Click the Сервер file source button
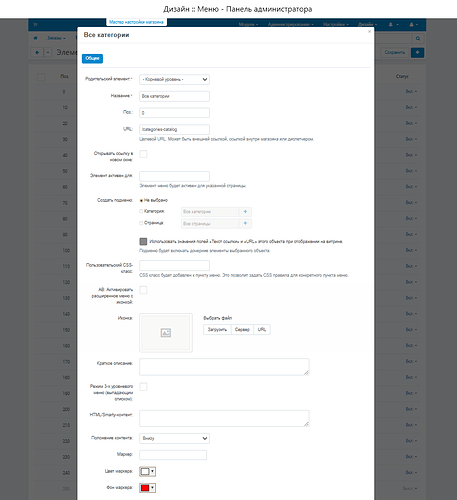The height and width of the screenshot is (500, 457). click(x=242, y=329)
